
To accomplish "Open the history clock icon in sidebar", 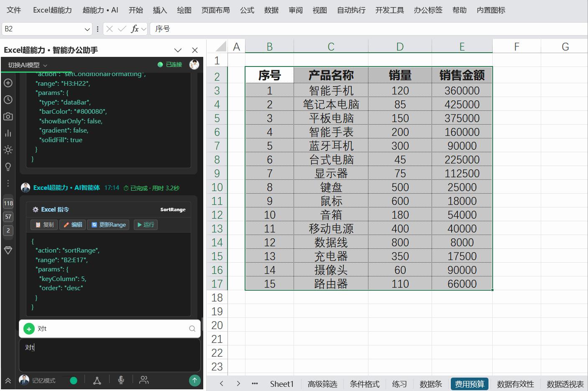I will (x=8, y=100).
